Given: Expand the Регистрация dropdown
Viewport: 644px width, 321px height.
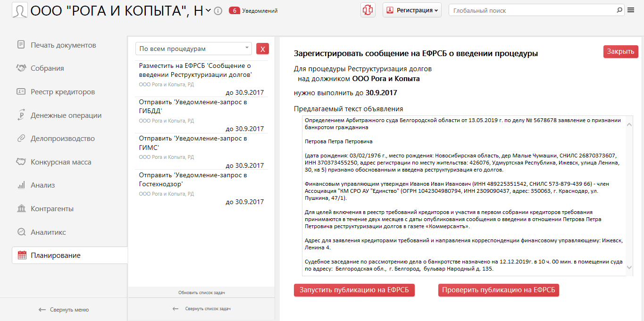Looking at the screenshot, I should point(412,10).
